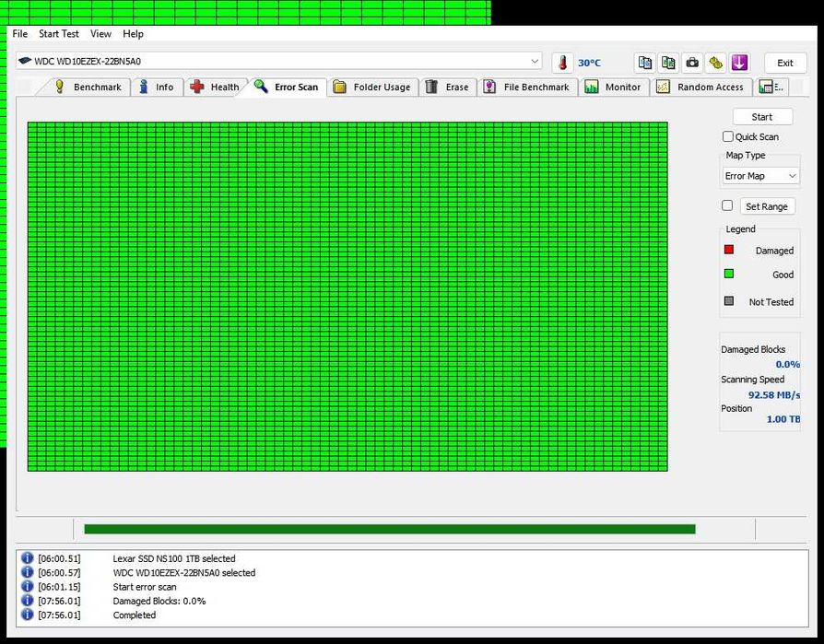Viewport: 824px width, 644px height.
Task: Click info icon next to Start error scan
Action: point(27,586)
